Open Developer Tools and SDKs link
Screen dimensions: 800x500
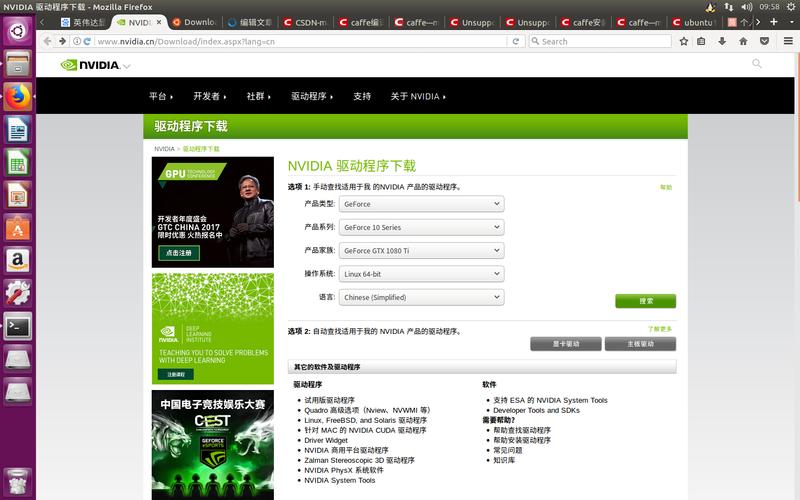(x=536, y=410)
